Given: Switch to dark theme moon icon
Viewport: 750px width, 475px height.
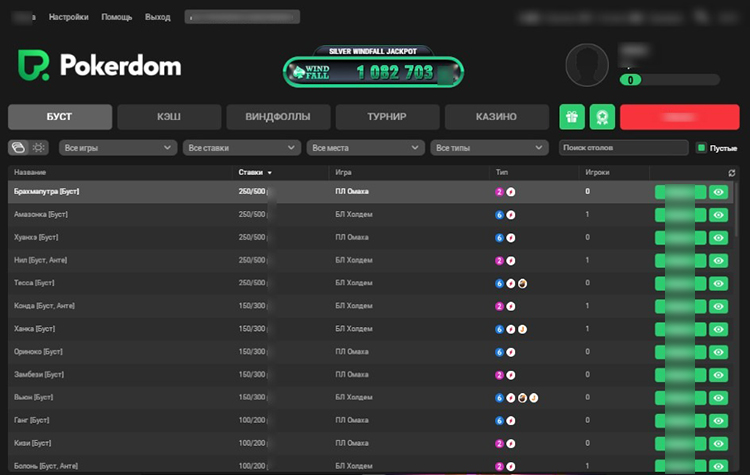Looking at the screenshot, I should point(18,148).
